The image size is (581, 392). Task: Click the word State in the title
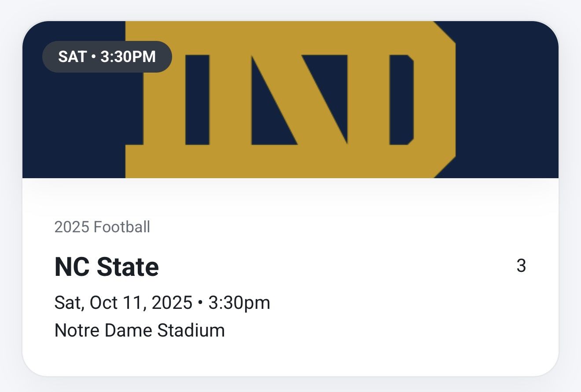tap(128, 267)
